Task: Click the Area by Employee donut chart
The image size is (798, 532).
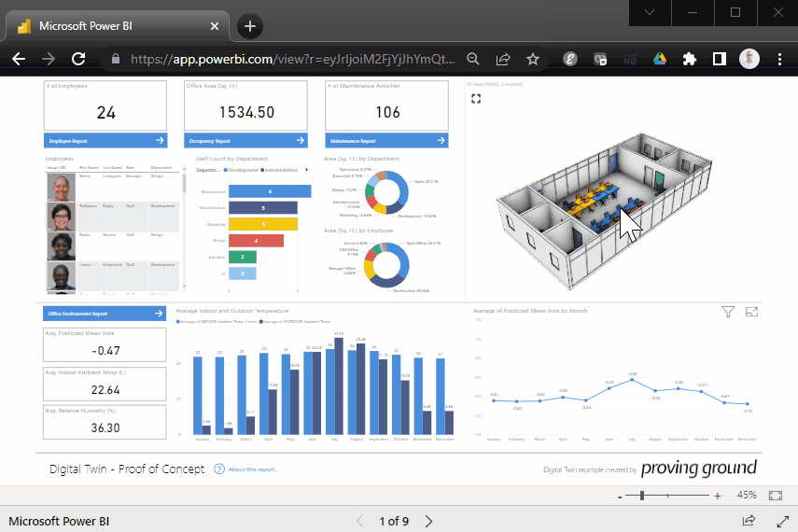Action: coord(386,265)
